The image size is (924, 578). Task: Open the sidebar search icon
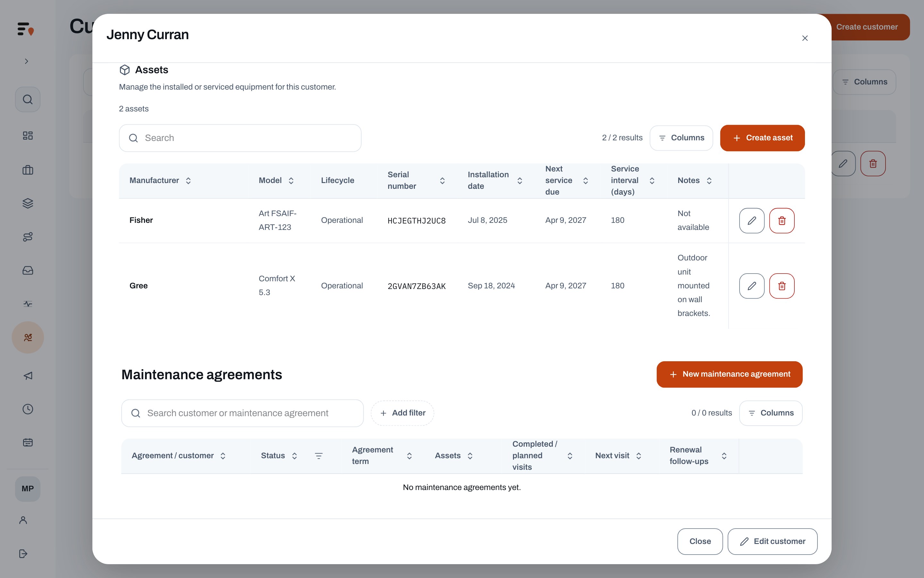(28, 100)
